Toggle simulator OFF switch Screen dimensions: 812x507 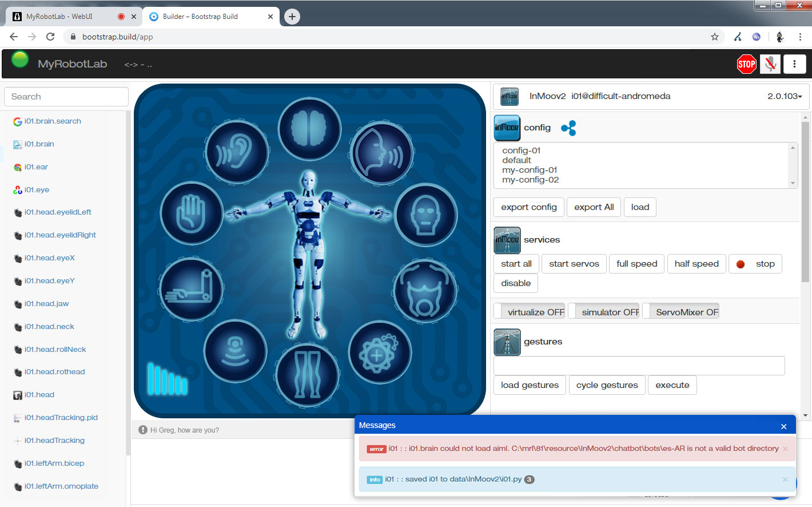pyautogui.click(x=604, y=312)
